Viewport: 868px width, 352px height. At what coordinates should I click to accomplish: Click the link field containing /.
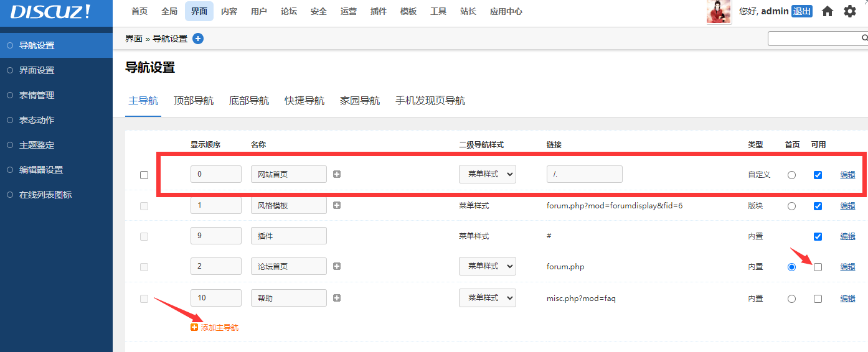coord(585,174)
